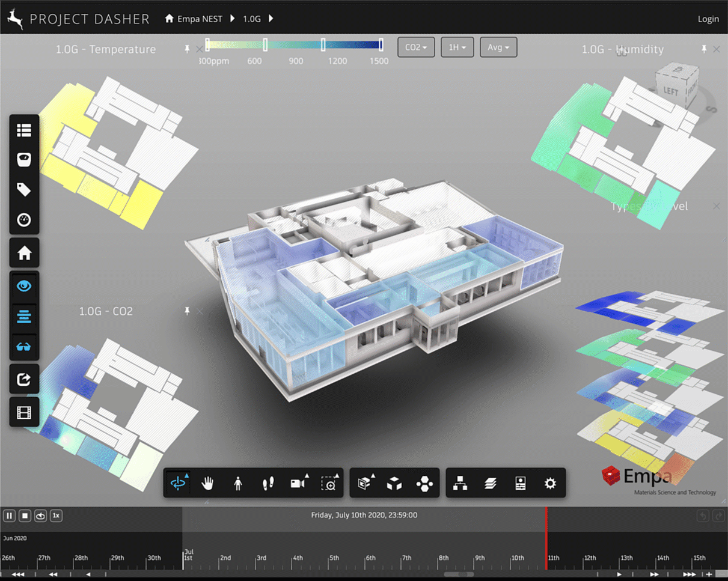Screen dimensions: 728x581
Task: Click the Home view icon
Action: [25, 253]
